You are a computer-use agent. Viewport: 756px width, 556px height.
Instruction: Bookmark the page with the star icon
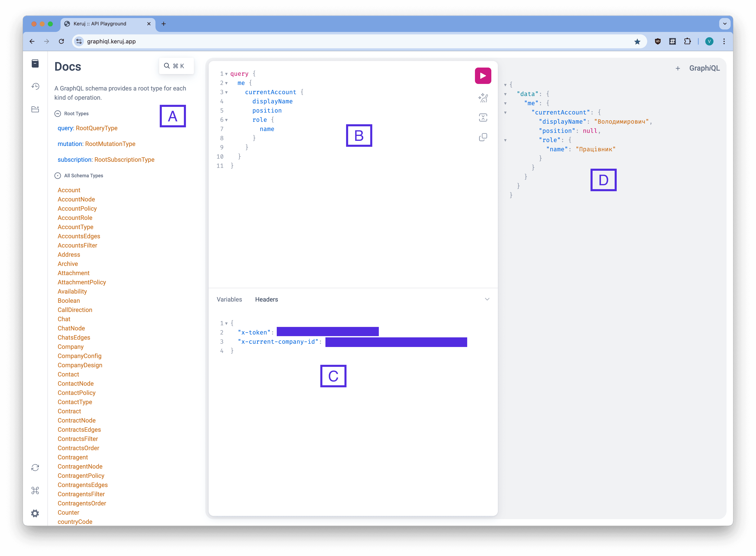tap(637, 41)
